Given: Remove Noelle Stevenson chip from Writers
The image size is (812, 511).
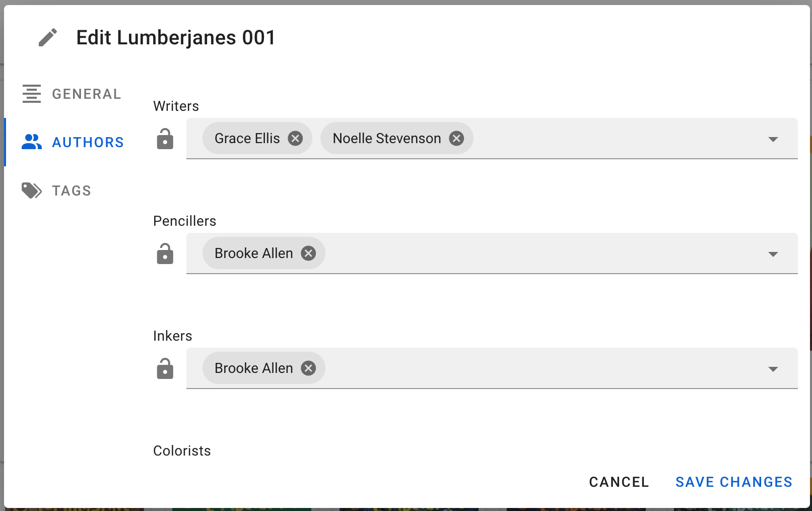Looking at the screenshot, I should coord(456,139).
